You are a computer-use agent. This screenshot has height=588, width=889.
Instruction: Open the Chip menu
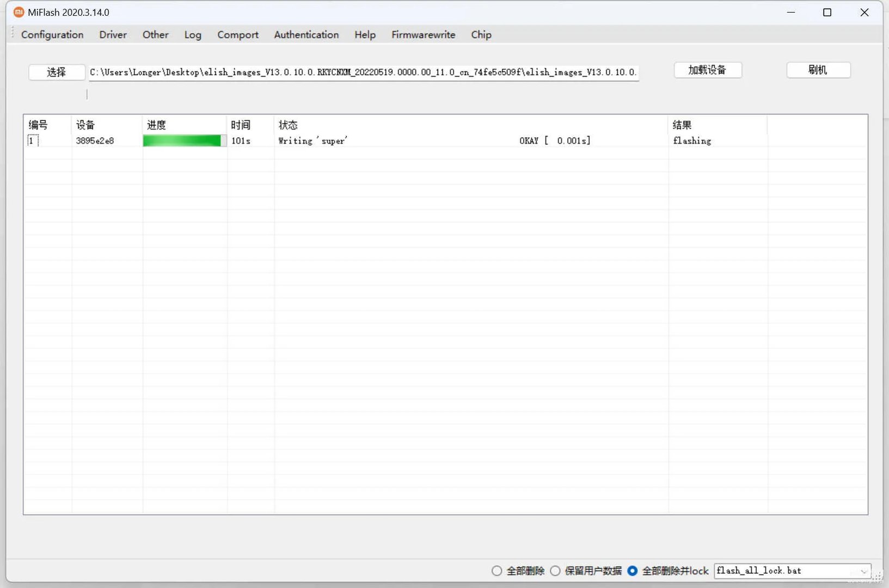point(481,35)
